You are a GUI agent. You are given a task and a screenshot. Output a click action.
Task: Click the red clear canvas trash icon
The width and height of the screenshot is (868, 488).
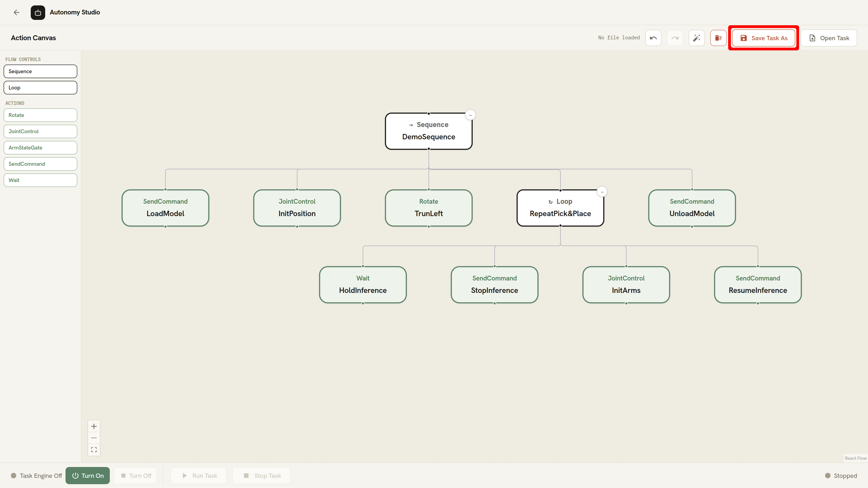pyautogui.click(x=718, y=38)
